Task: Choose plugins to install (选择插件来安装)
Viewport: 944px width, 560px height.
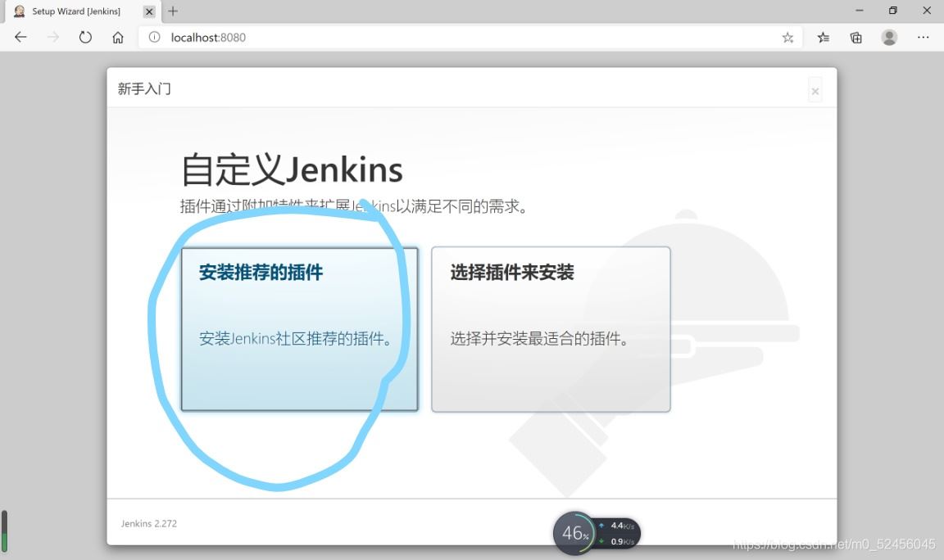Action: click(x=551, y=329)
